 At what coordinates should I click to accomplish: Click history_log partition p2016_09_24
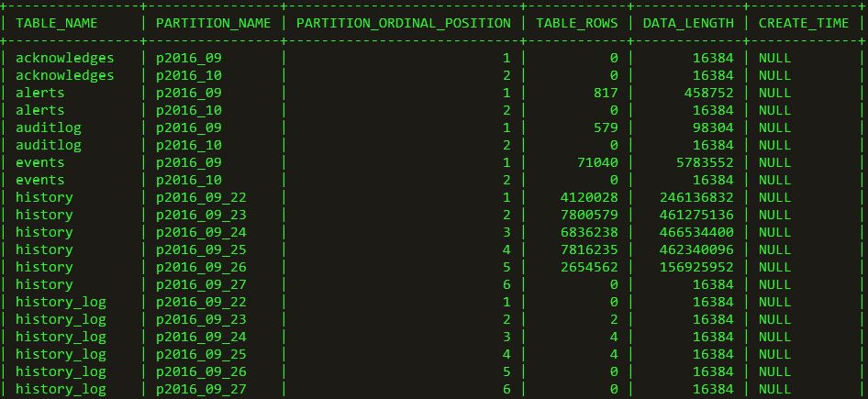[x=202, y=337]
